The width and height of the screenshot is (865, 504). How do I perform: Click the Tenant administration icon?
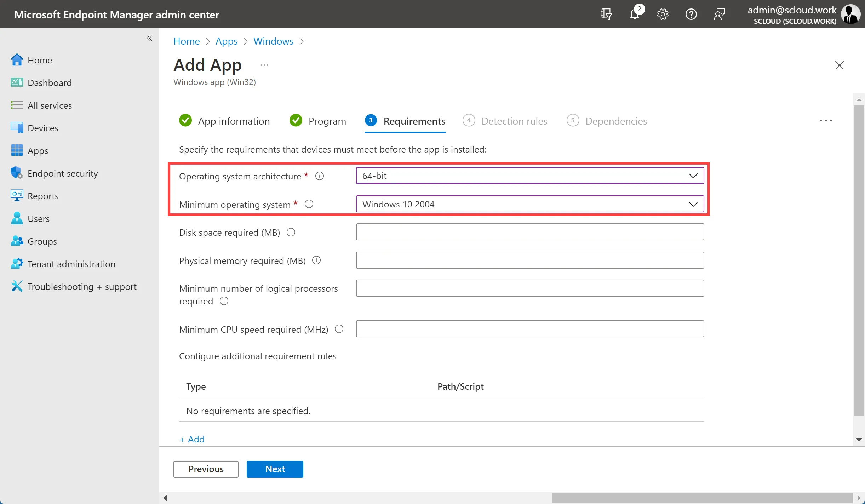pos(17,264)
